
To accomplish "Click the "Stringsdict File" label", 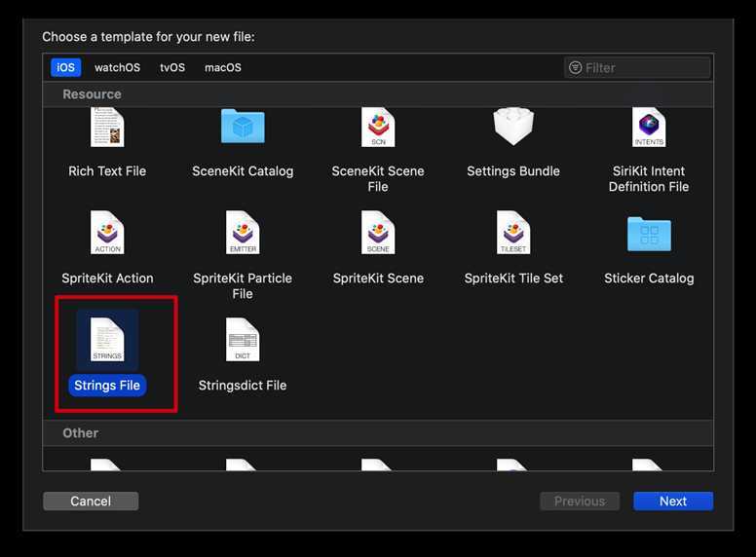I will pyautogui.click(x=243, y=386).
